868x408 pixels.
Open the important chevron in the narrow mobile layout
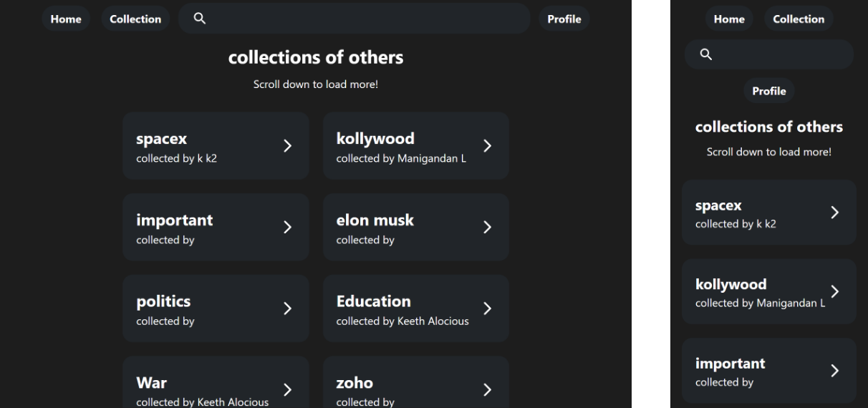click(x=834, y=370)
